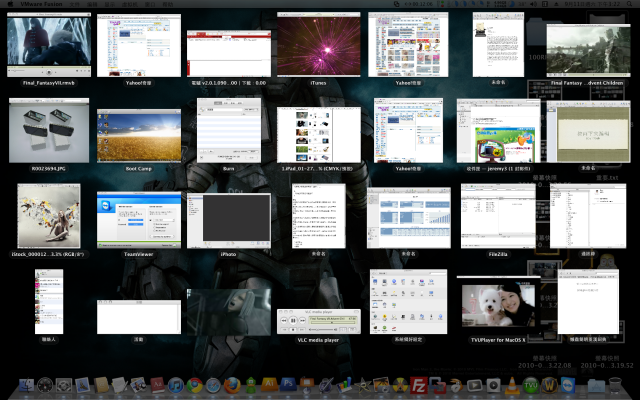Viewport: 640px width, 400px height.
Task: Select the Final_FantasyVII.rmvb video window
Action: [x=49, y=44]
